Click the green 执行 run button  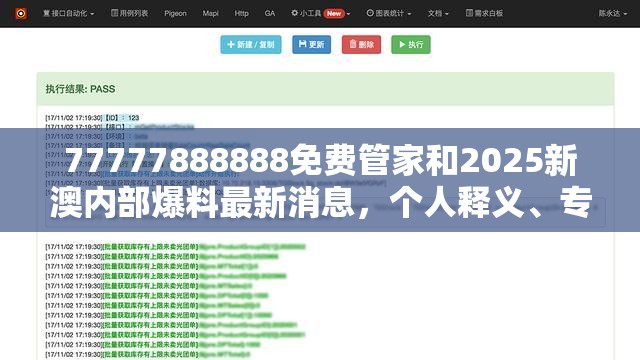tap(411, 44)
